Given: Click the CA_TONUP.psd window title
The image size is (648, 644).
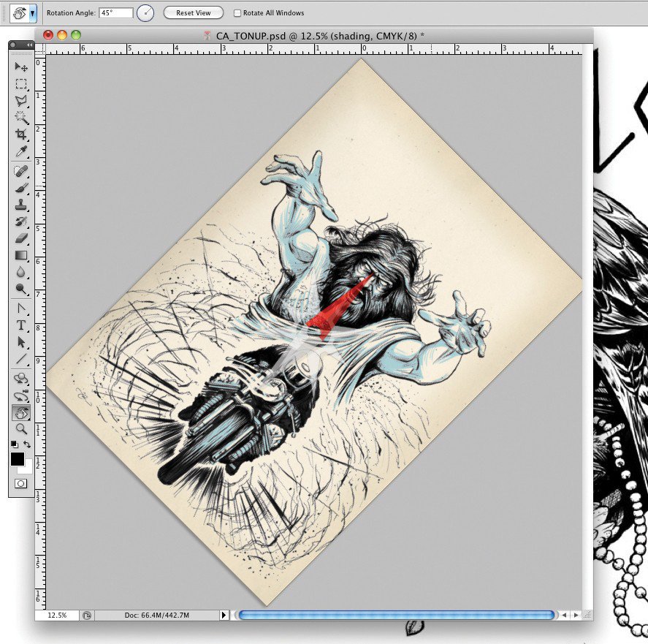Looking at the screenshot, I should 320,36.
